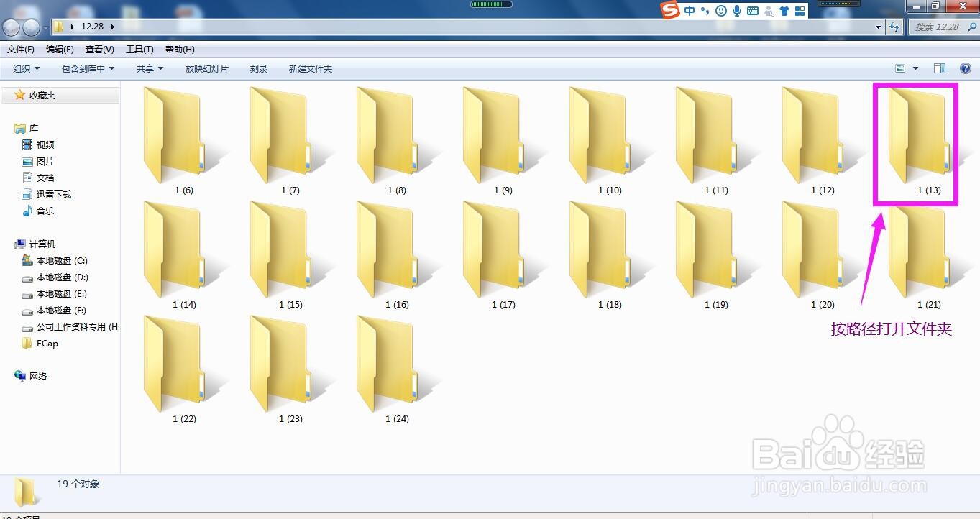Select folder 1 (14)

click(184, 254)
